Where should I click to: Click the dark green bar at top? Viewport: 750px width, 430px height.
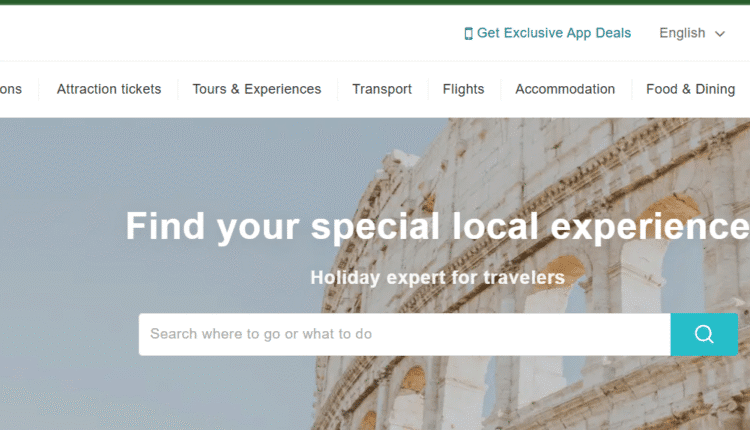(375, 2)
